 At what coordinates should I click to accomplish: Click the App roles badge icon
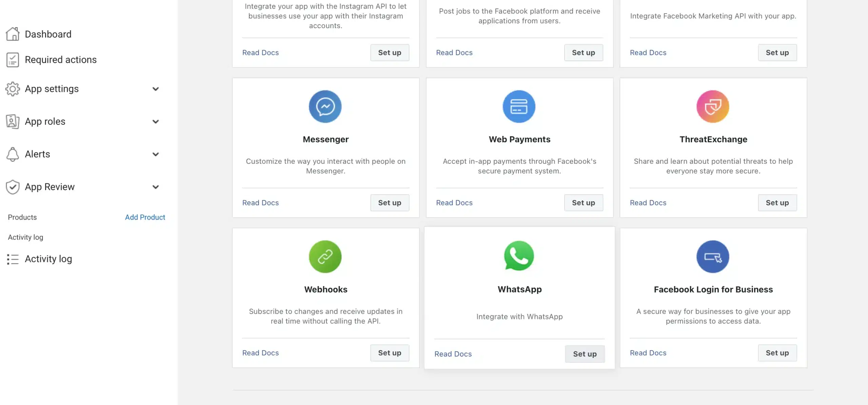13,121
